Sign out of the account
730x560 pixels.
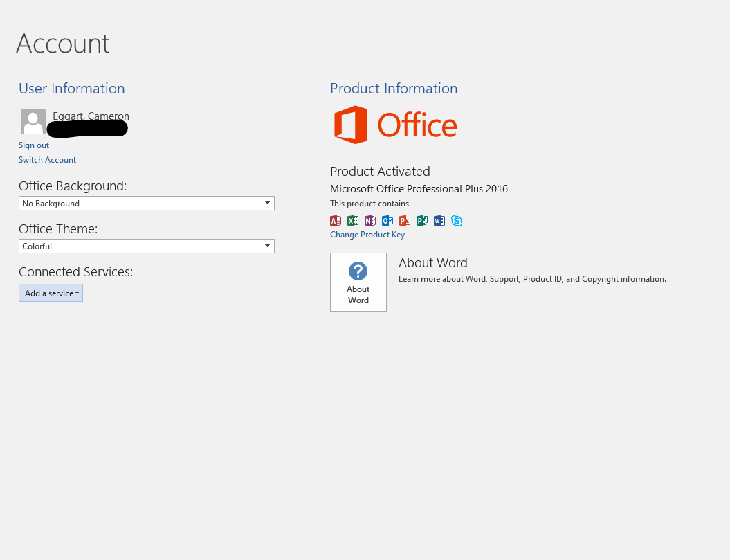(x=33, y=145)
